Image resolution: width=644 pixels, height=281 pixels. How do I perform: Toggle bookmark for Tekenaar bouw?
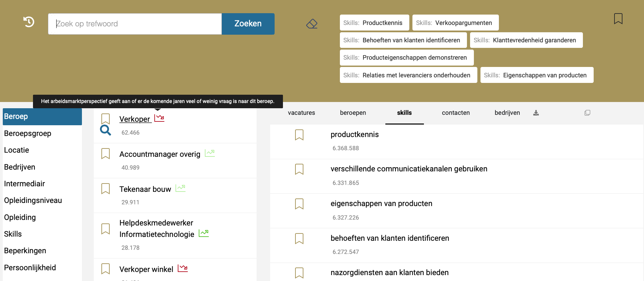[x=106, y=189]
